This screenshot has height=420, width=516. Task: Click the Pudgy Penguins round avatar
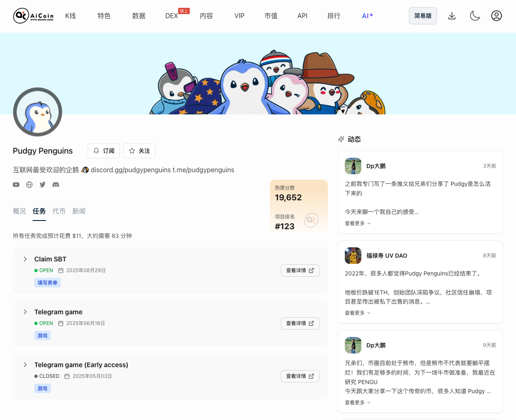(38, 112)
